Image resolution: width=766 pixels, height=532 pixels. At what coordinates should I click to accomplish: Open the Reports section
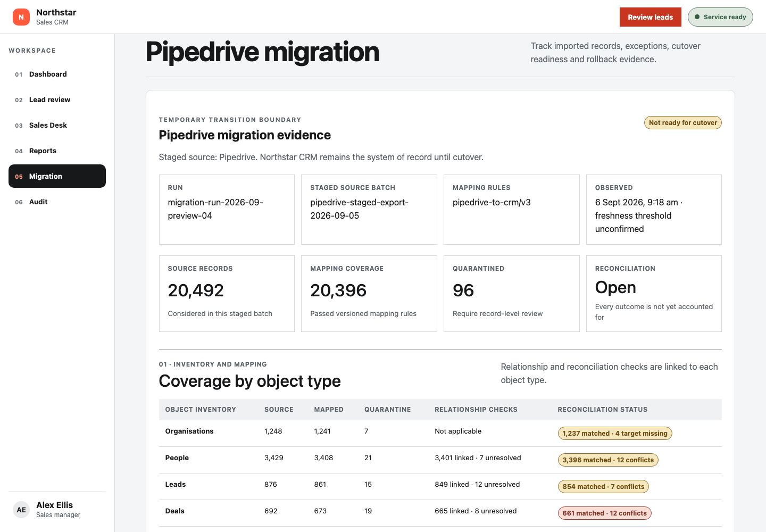(x=57, y=151)
